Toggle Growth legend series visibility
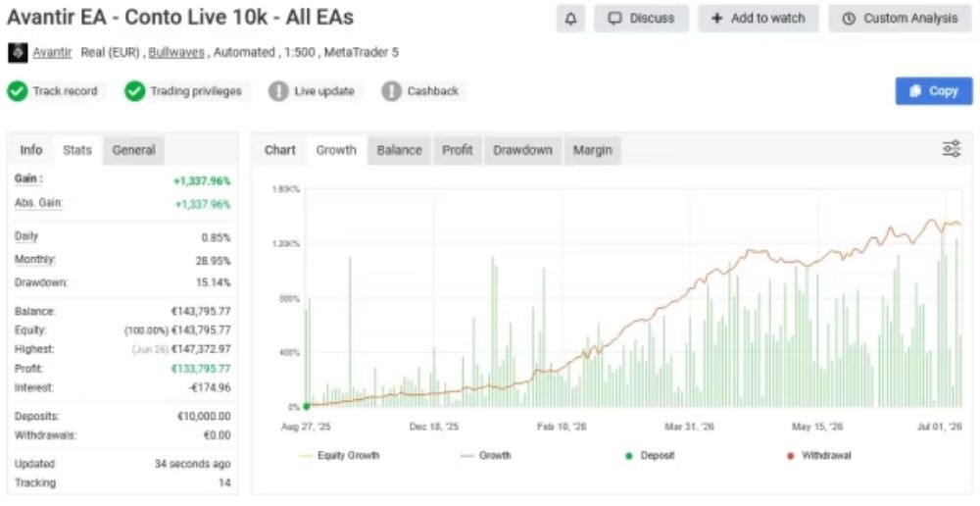The width and height of the screenshot is (980, 506). [486, 455]
